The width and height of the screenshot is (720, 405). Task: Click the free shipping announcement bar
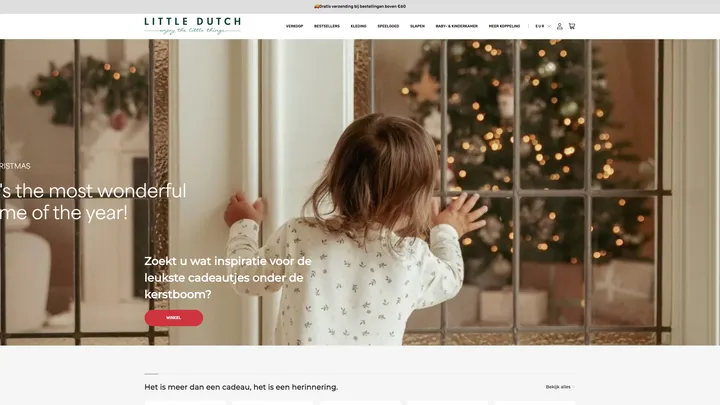360,6
